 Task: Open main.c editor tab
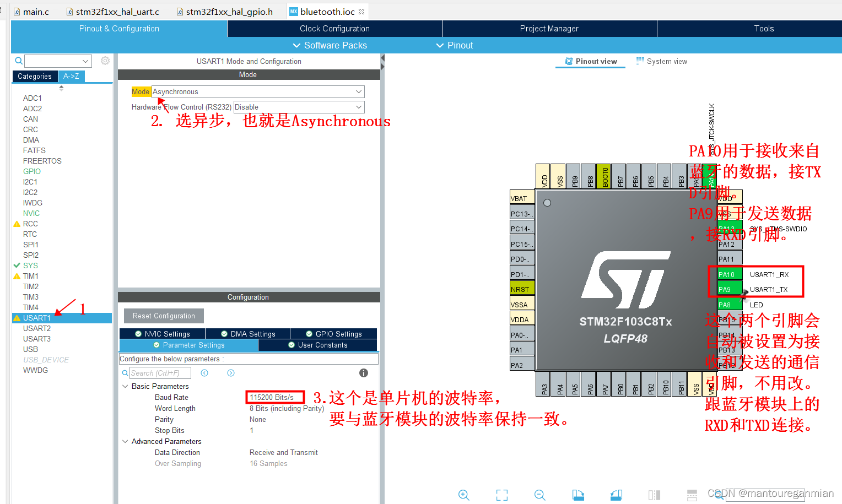[x=31, y=12]
